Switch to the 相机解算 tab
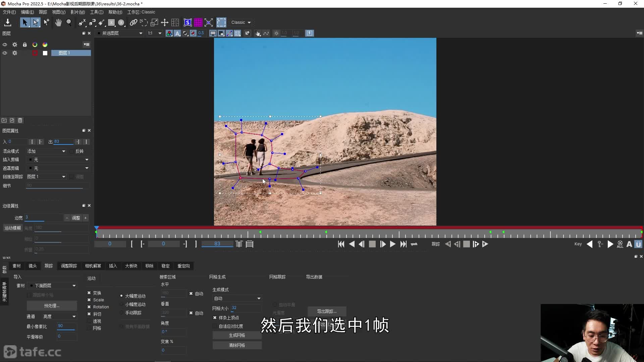The height and width of the screenshot is (362, 644). coord(93,266)
